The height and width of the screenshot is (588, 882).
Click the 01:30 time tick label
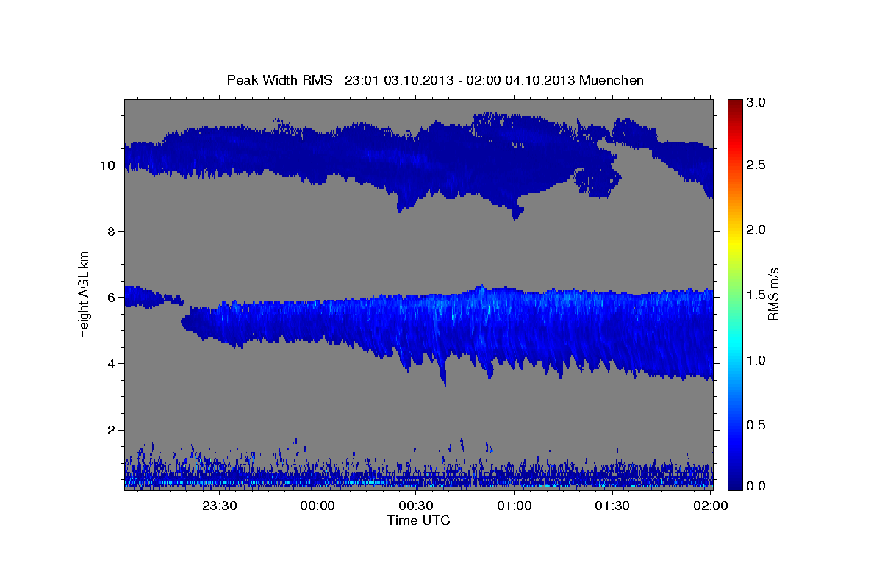[x=612, y=506]
